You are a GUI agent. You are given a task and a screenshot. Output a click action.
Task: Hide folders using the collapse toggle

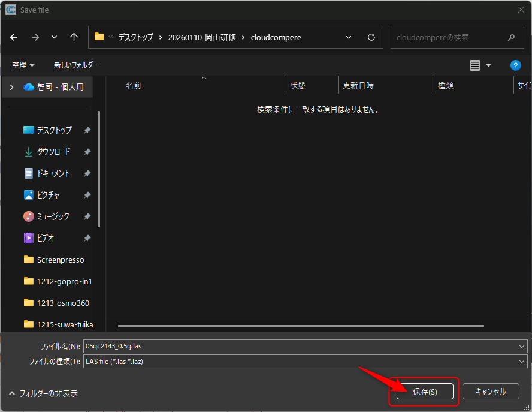point(43,393)
